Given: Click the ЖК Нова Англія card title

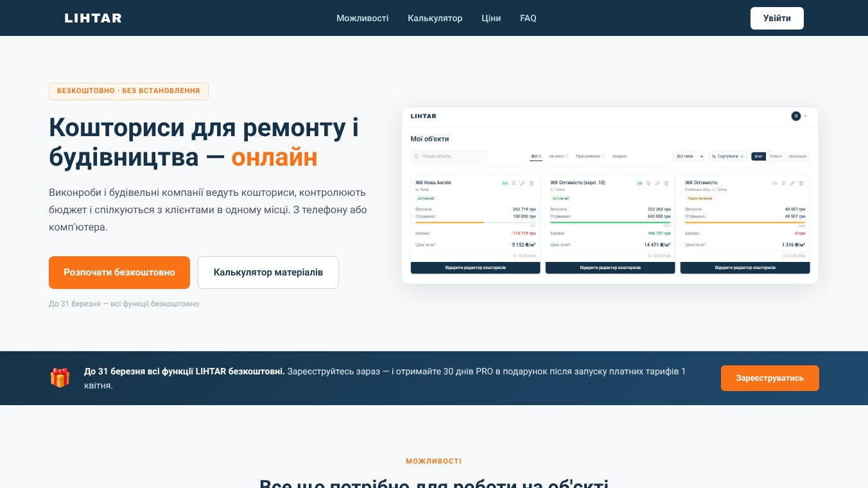Looking at the screenshot, I should (433, 183).
